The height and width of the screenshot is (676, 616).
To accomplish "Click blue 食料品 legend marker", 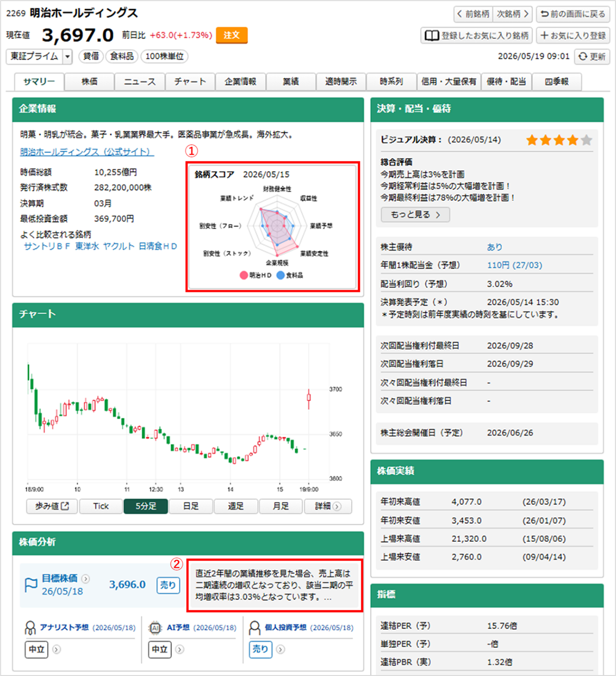I will click(280, 275).
